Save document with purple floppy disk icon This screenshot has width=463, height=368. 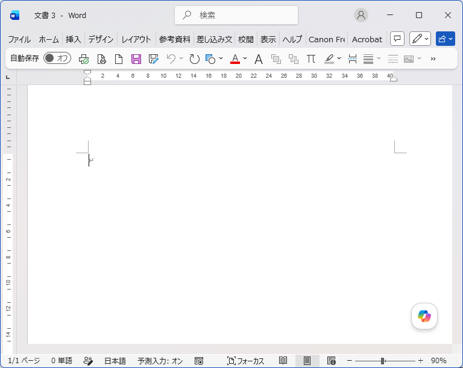pos(136,59)
